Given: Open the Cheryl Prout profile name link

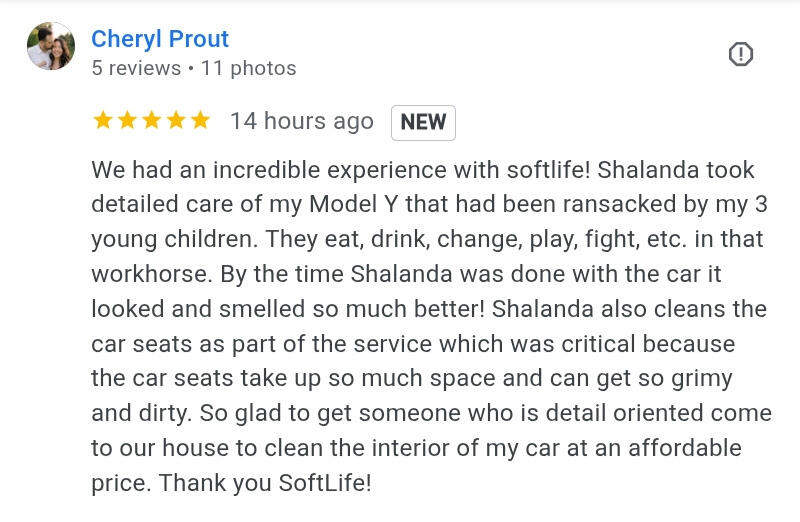Looking at the screenshot, I should pyautogui.click(x=160, y=39).
